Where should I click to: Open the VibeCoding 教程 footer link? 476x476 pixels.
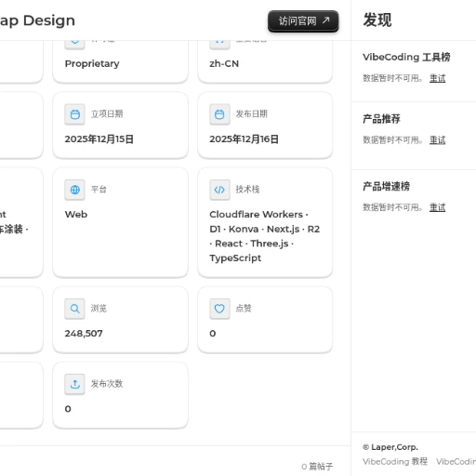point(395,461)
